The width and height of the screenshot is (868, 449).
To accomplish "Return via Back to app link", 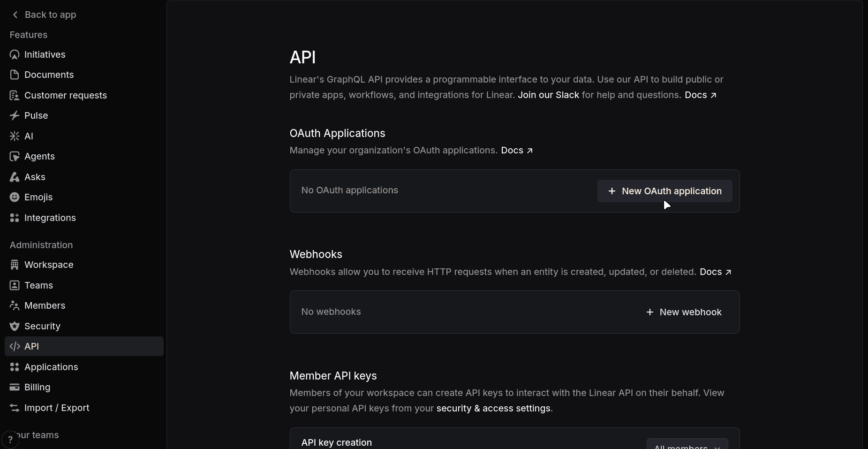I will click(44, 15).
